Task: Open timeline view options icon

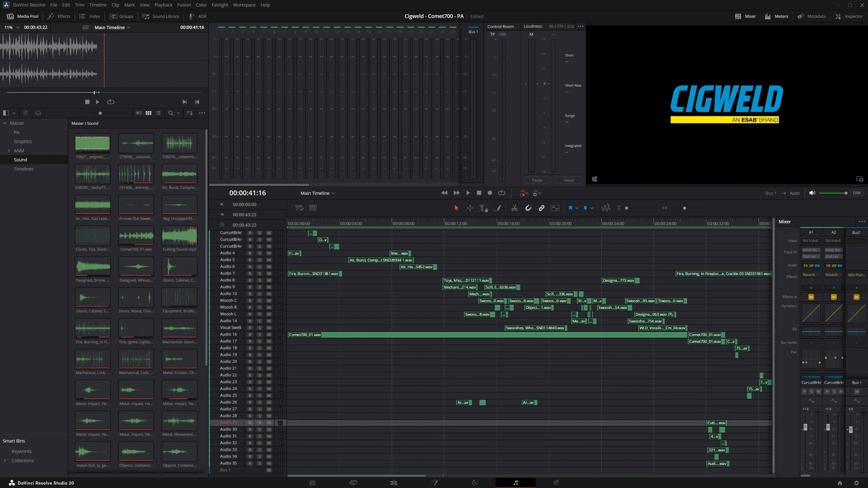Action: tap(299, 208)
